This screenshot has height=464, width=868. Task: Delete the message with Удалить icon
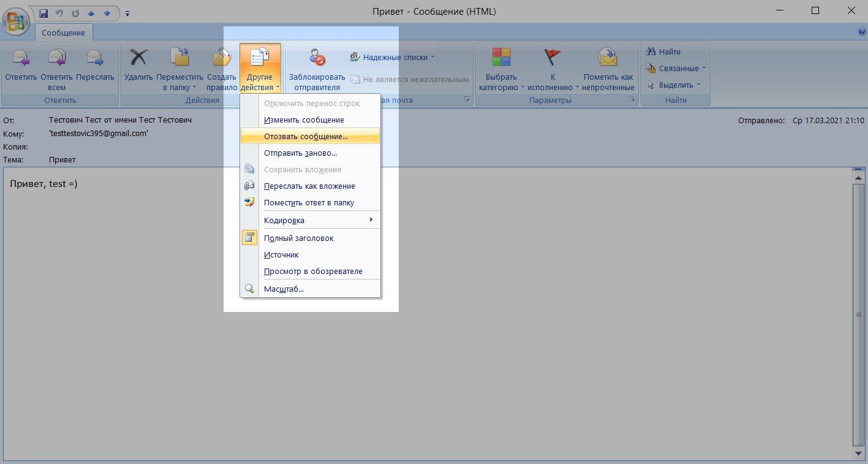click(x=138, y=58)
